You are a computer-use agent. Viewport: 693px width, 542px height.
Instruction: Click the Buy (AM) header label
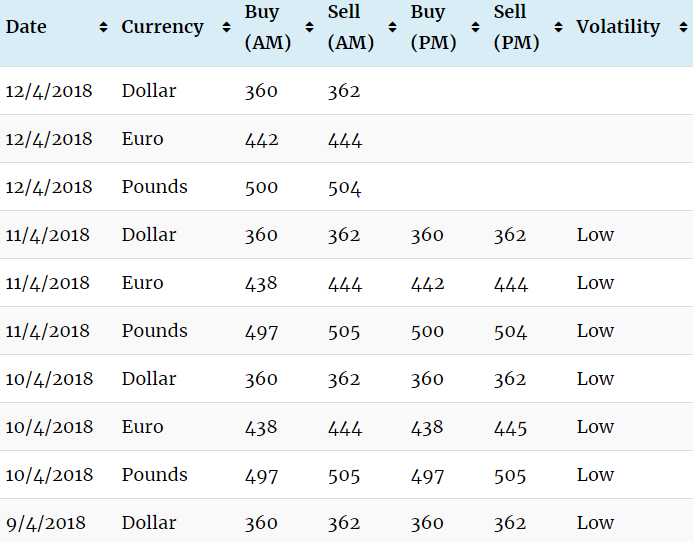(265, 28)
